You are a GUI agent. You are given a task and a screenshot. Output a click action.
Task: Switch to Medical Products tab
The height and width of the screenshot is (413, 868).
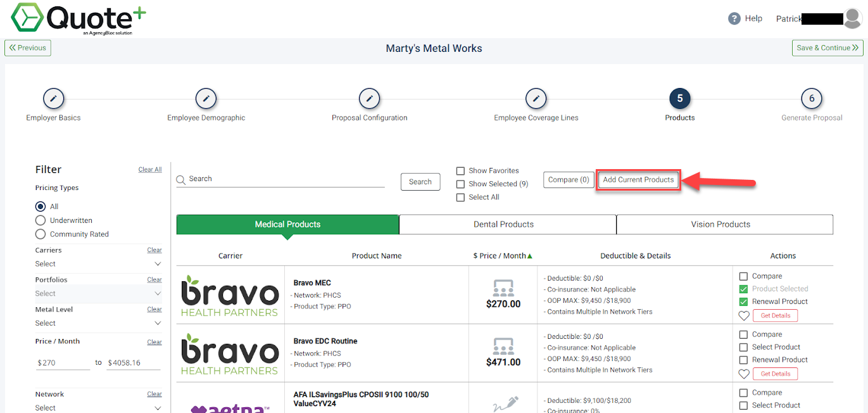(287, 224)
